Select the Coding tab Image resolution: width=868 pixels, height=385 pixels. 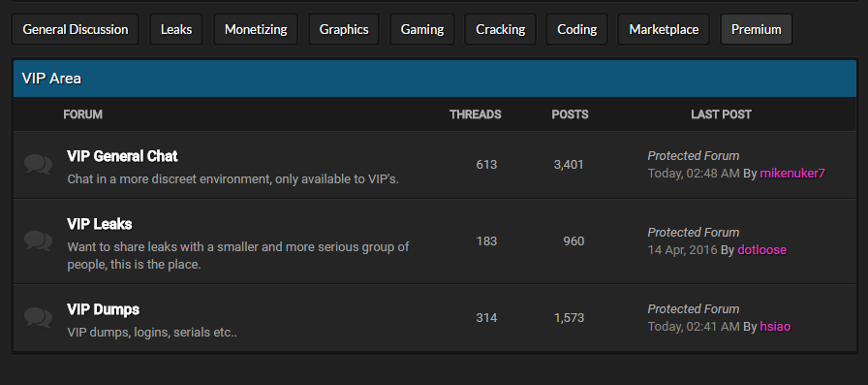pos(576,29)
